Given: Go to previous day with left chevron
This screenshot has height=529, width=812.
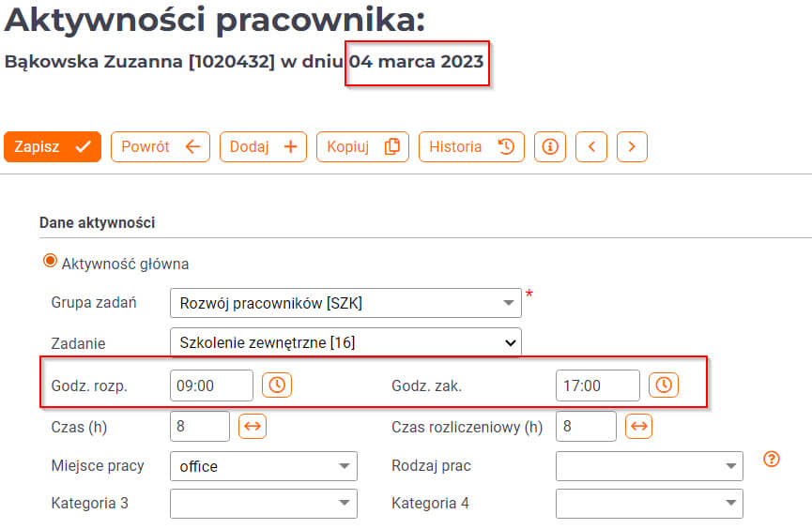Looking at the screenshot, I should pos(591,146).
